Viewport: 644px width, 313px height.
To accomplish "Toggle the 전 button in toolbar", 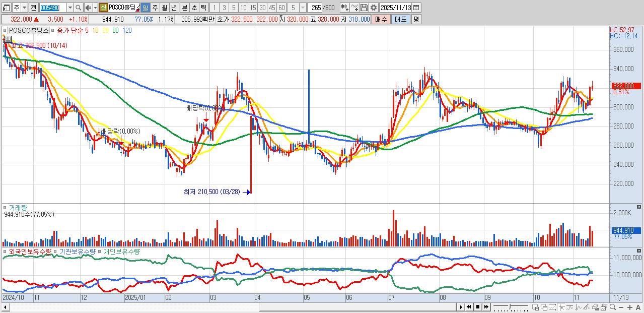I will tap(33, 8).
